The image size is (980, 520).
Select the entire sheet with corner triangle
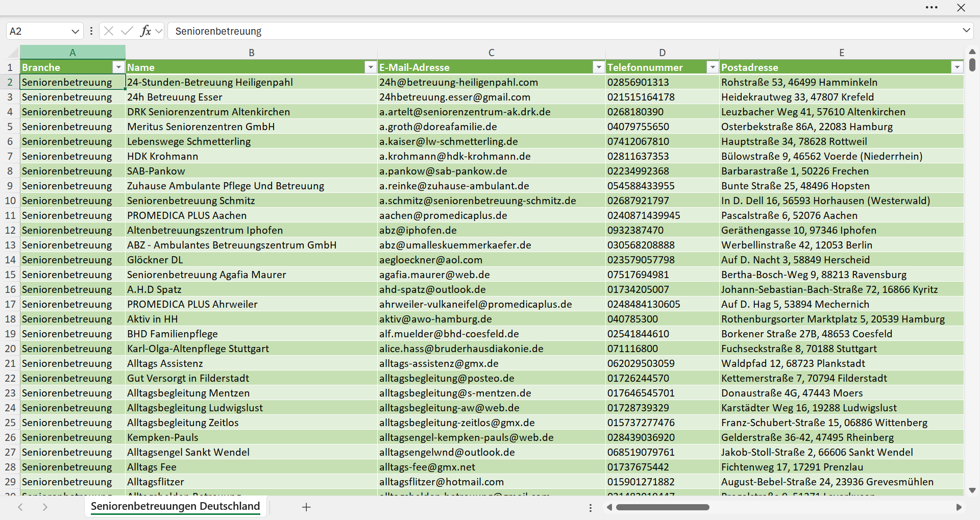click(12, 53)
